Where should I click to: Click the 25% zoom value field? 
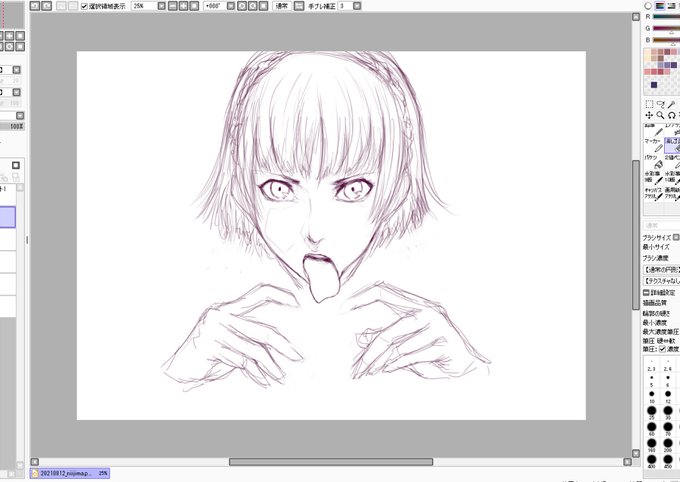click(x=144, y=6)
